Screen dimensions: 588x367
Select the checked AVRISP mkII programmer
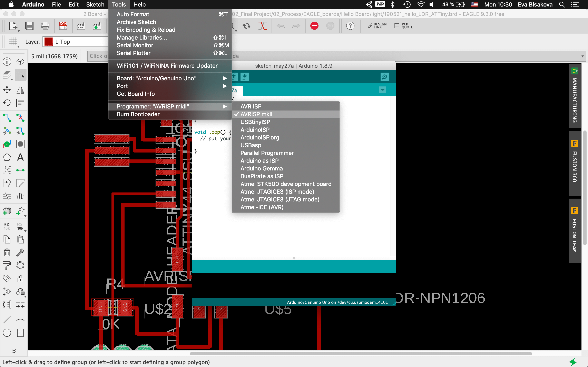point(256,114)
